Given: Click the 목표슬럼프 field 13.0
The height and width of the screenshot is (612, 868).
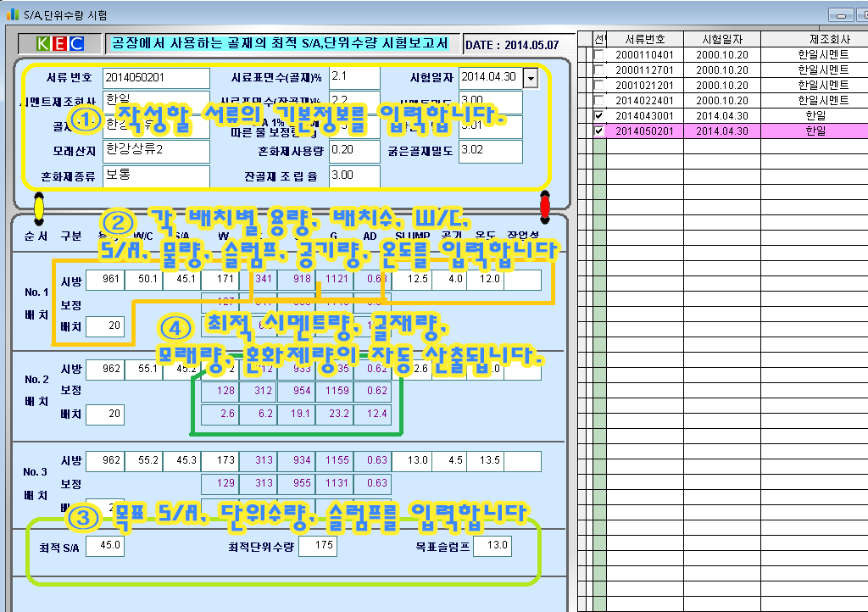Looking at the screenshot, I should pyautogui.click(x=492, y=546).
